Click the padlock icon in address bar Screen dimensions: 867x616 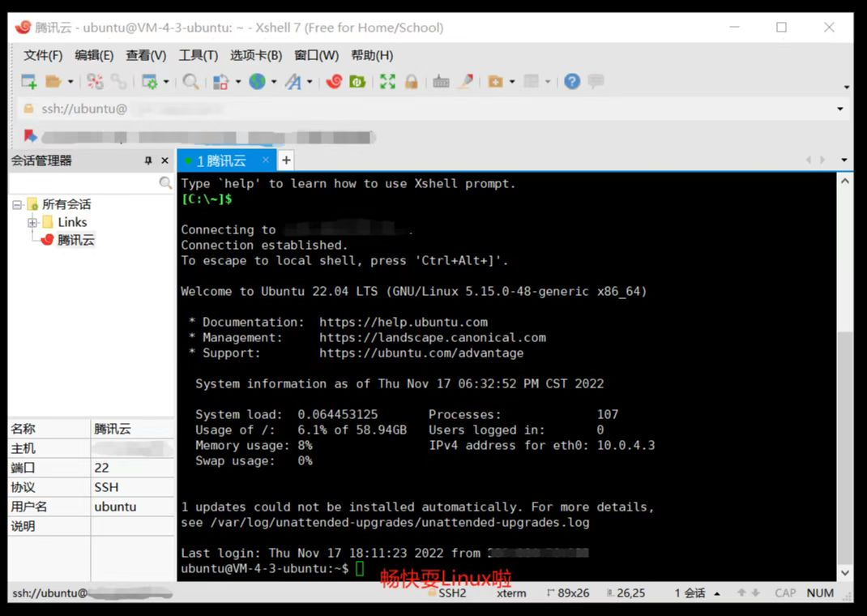click(28, 109)
